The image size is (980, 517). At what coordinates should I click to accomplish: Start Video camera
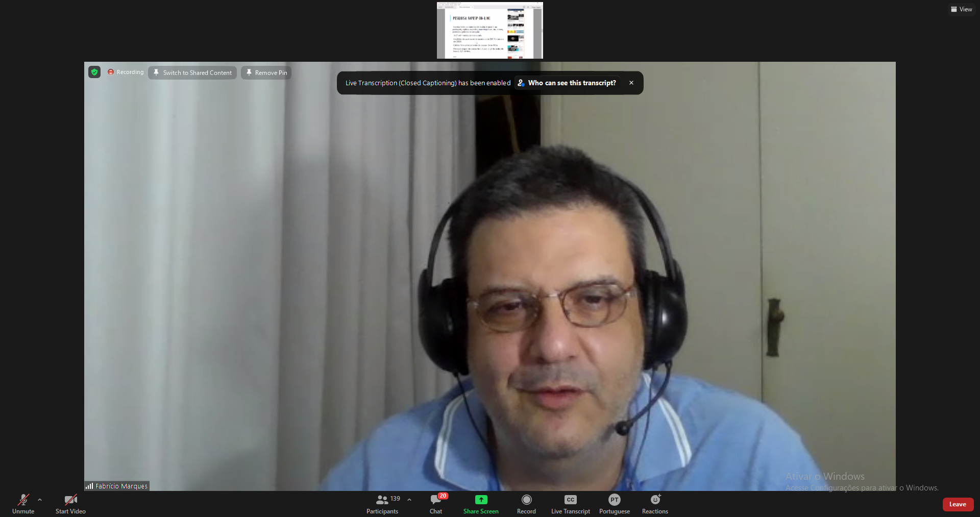[x=70, y=503]
